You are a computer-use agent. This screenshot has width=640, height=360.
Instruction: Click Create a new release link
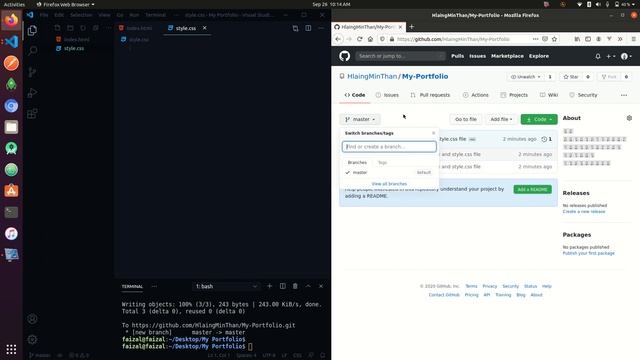pyautogui.click(x=584, y=211)
